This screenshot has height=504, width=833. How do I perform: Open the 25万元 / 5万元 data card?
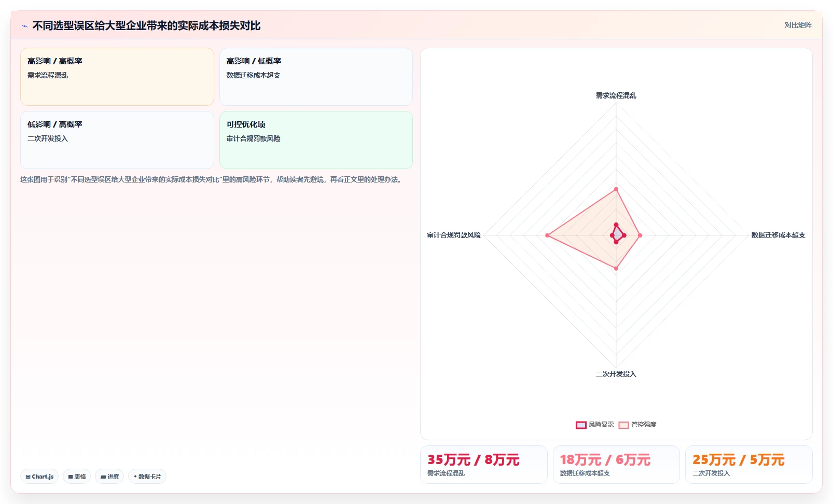749,465
